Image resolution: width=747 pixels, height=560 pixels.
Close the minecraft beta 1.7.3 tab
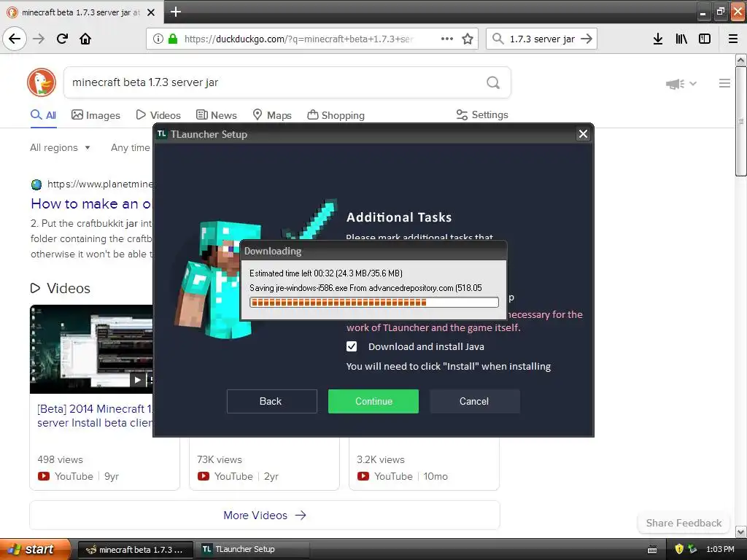point(150,12)
